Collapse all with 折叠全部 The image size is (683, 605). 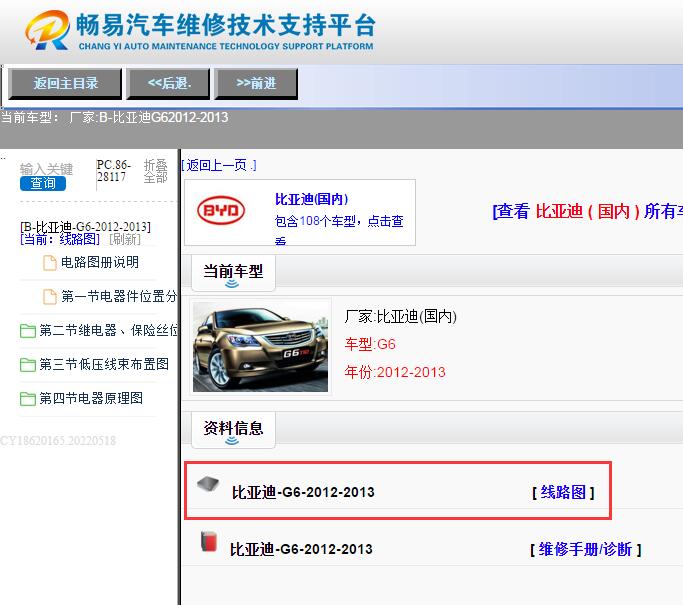click(156, 171)
